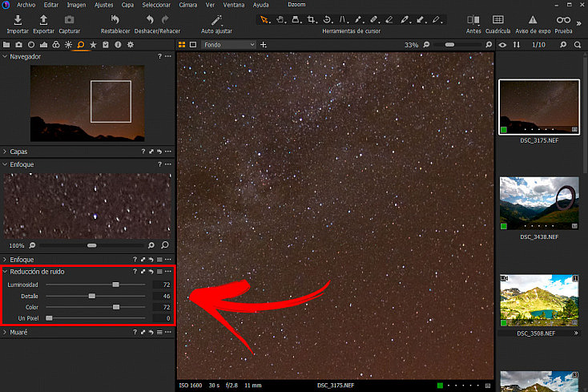This screenshot has width=588, height=392.
Task: Click the browser sort arrows icon
Action: coord(517,45)
